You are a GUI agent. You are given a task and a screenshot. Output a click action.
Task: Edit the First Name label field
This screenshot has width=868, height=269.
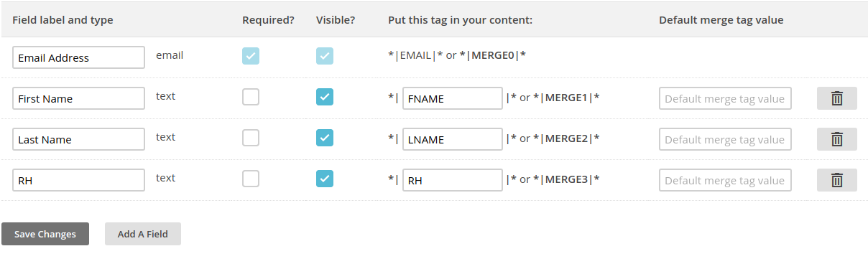click(79, 98)
